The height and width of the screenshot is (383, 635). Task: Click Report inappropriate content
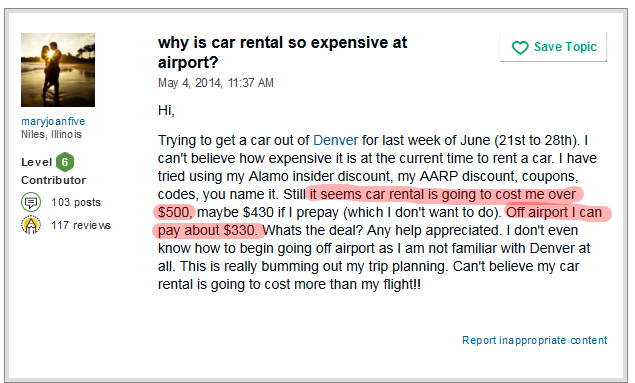(x=535, y=340)
